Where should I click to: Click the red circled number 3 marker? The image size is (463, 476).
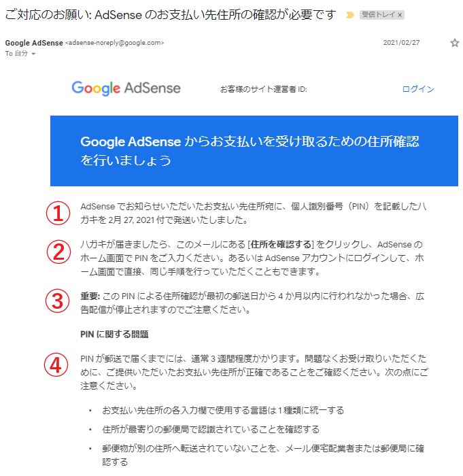[57, 301]
